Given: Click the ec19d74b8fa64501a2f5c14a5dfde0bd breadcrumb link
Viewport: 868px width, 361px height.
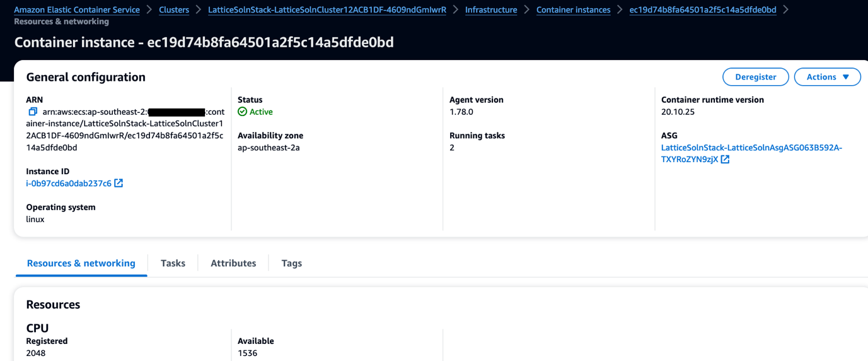Looking at the screenshot, I should 703,9.
